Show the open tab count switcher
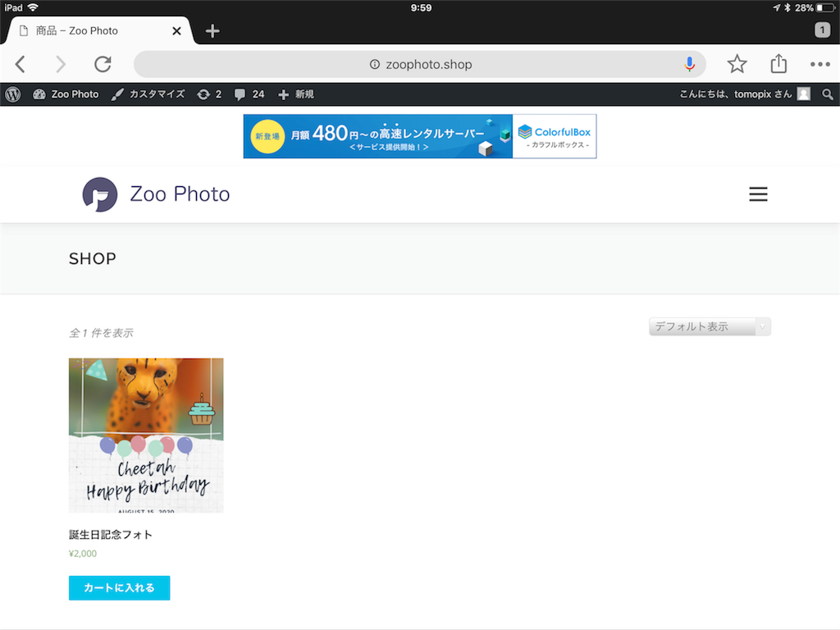Screen dimensions: 840x630 (822, 30)
